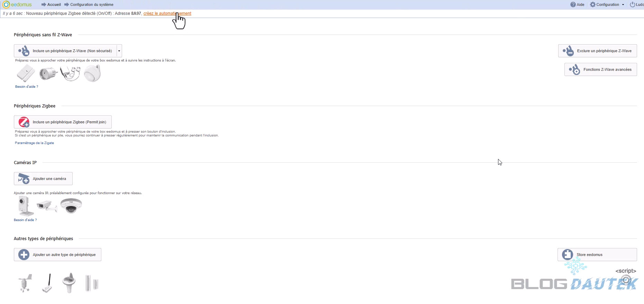644x304 pixels.
Task: Go to the Accueil home page
Action: [54, 4]
